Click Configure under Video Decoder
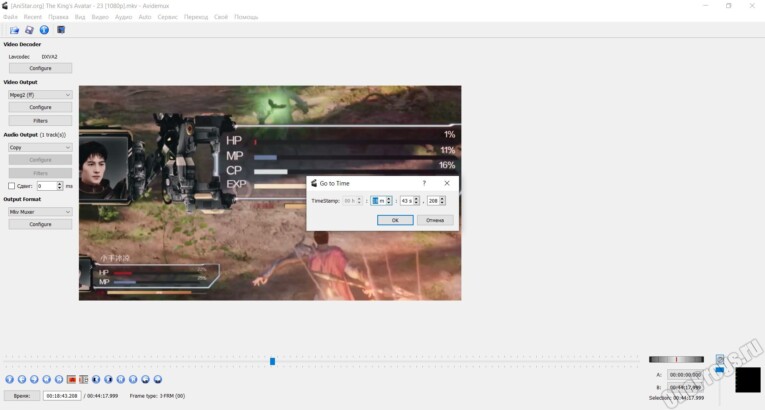This screenshot has width=765, height=410. pyautogui.click(x=40, y=68)
